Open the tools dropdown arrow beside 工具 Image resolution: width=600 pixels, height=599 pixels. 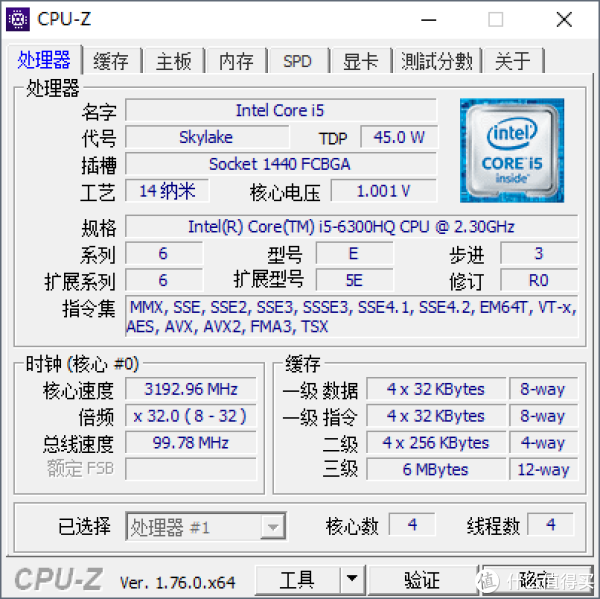tap(352, 579)
